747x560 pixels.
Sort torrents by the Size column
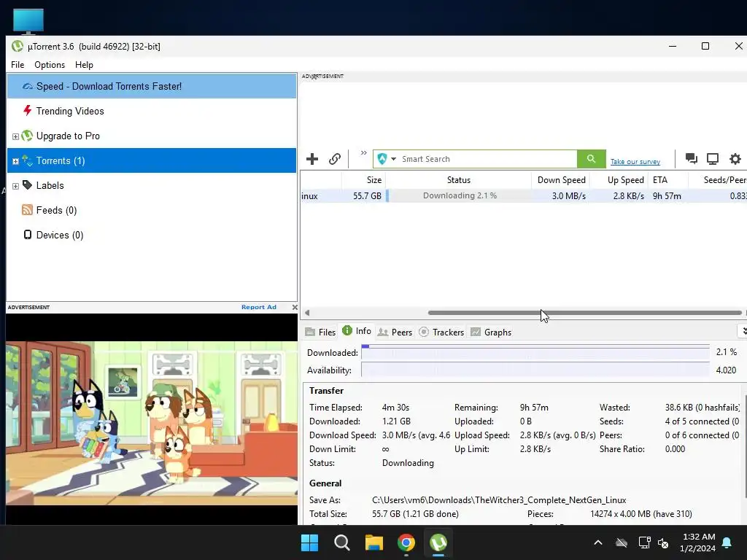coord(363,180)
